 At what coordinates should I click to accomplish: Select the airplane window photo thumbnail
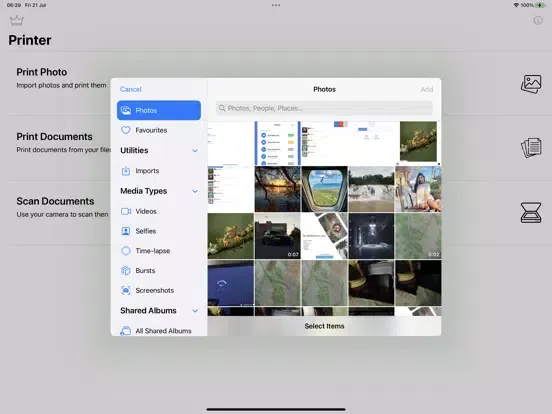(x=324, y=189)
